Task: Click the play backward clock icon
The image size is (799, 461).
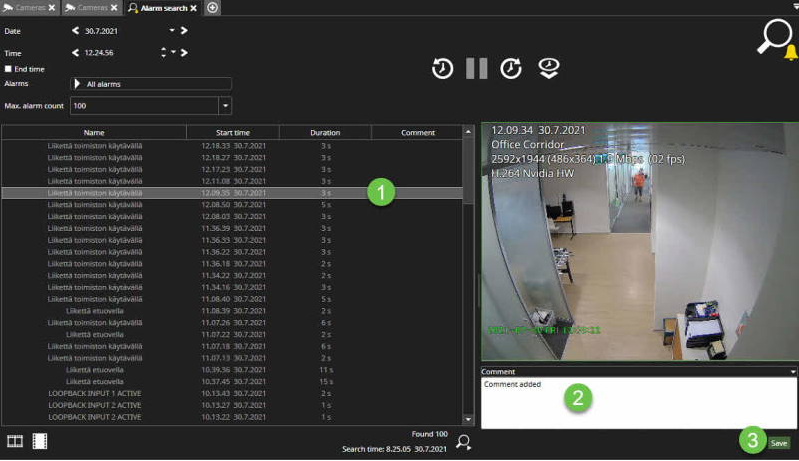Action: pyautogui.click(x=442, y=68)
